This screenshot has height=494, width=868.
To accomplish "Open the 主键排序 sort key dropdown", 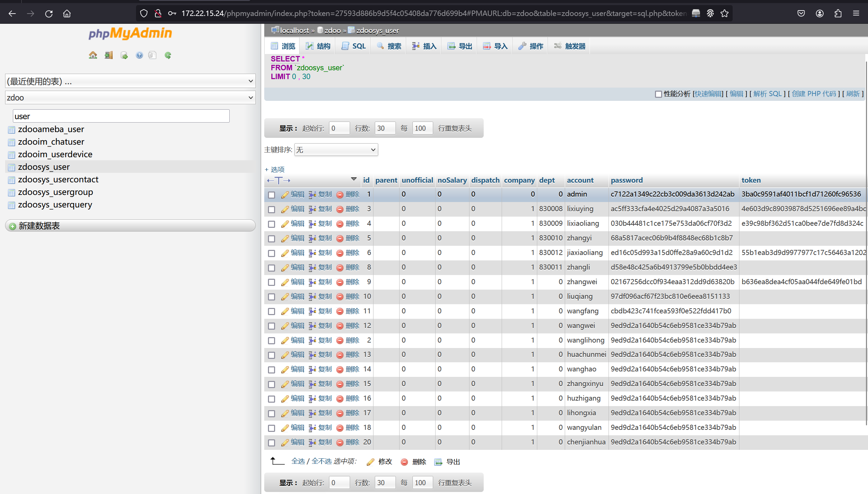I will click(x=336, y=150).
